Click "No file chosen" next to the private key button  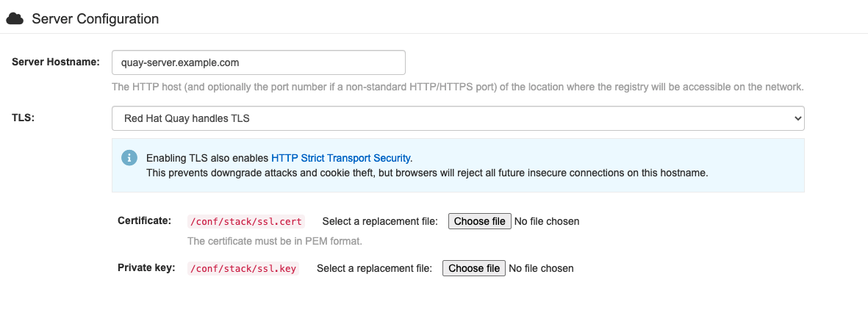[x=540, y=268]
